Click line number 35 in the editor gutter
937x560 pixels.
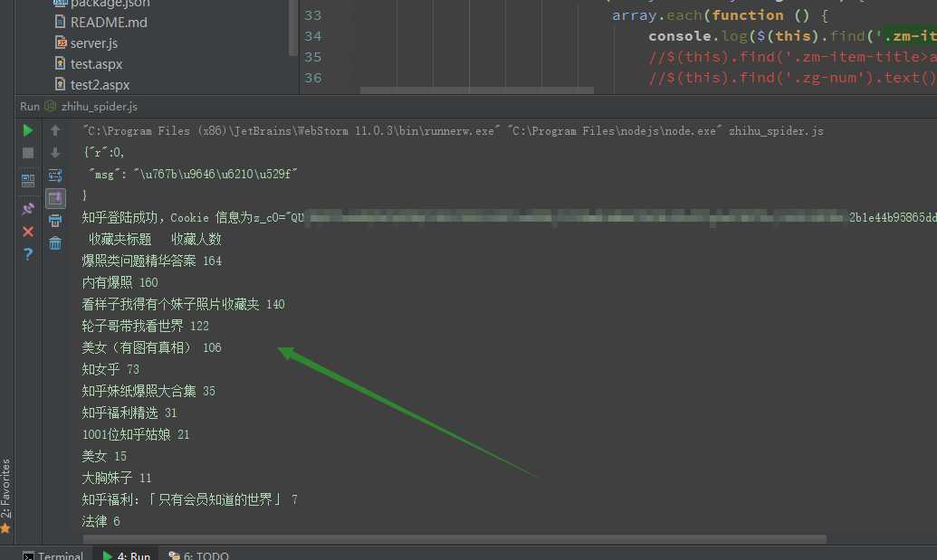pyautogui.click(x=312, y=57)
